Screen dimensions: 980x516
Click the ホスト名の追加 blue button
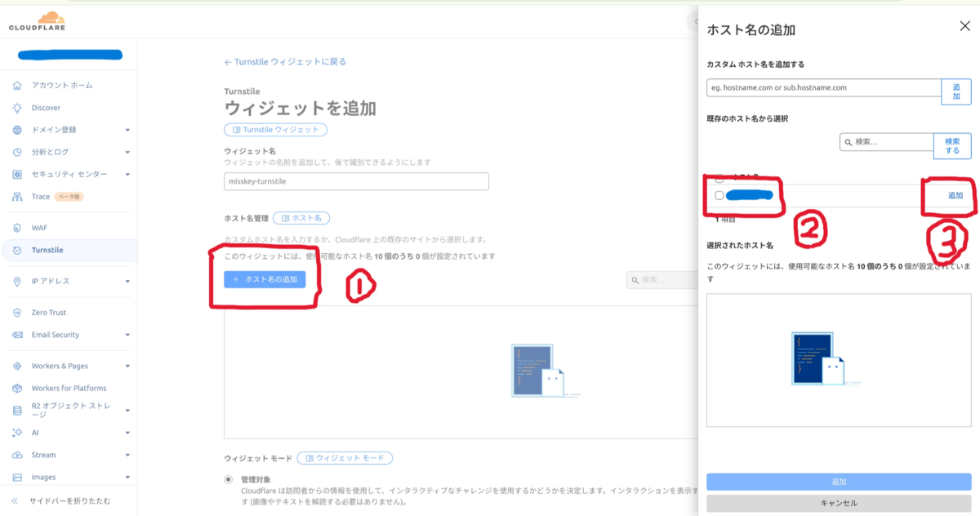pos(265,279)
